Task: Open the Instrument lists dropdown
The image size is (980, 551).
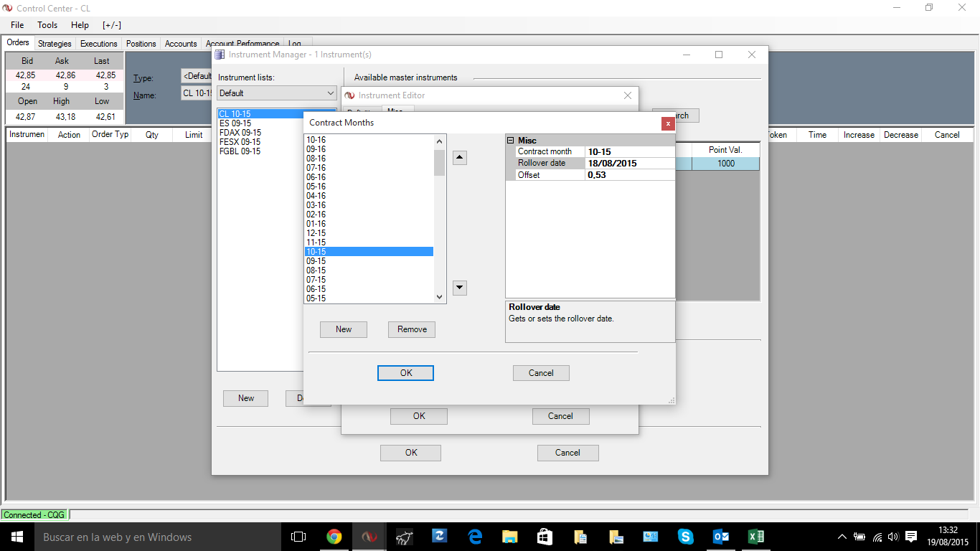Action: click(x=277, y=93)
